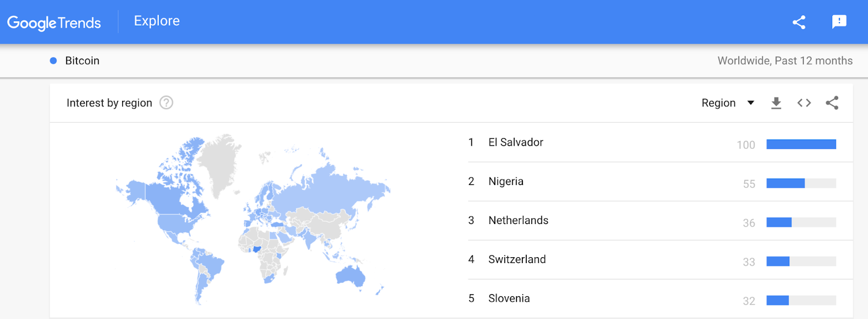Open the Explore section
This screenshot has width=868, height=319.
click(x=157, y=21)
